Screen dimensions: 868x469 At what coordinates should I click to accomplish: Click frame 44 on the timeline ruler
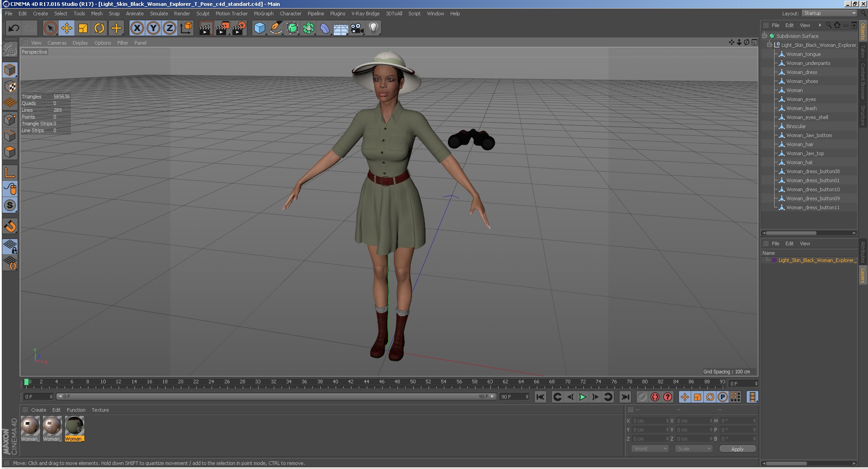tap(366, 382)
